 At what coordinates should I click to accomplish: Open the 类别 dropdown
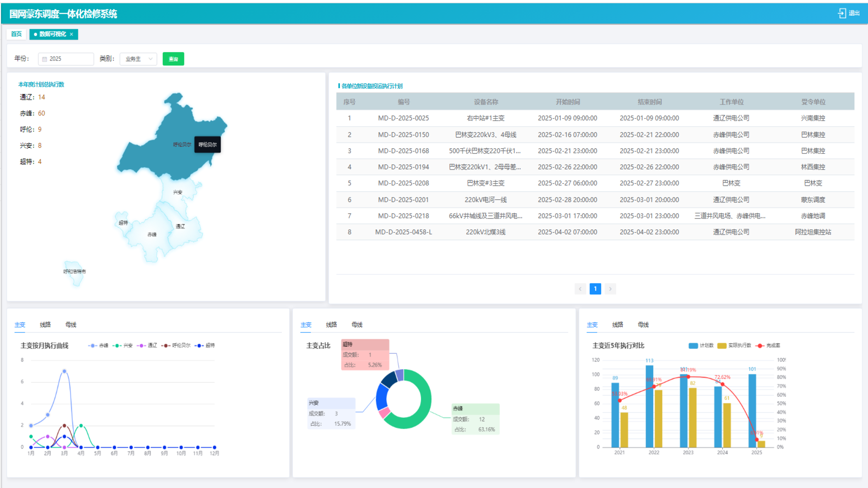[138, 59]
